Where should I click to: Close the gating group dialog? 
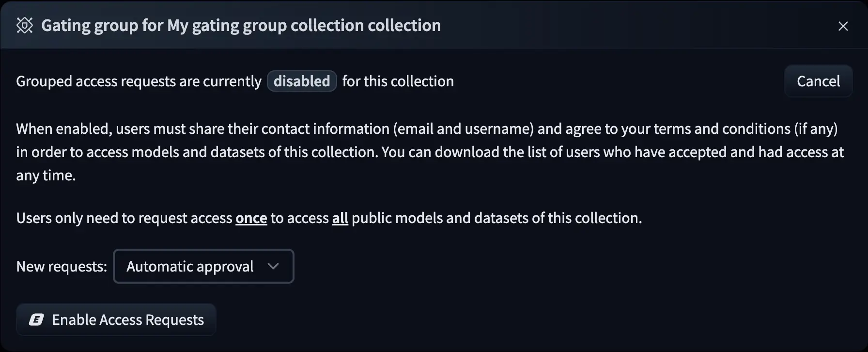[843, 26]
